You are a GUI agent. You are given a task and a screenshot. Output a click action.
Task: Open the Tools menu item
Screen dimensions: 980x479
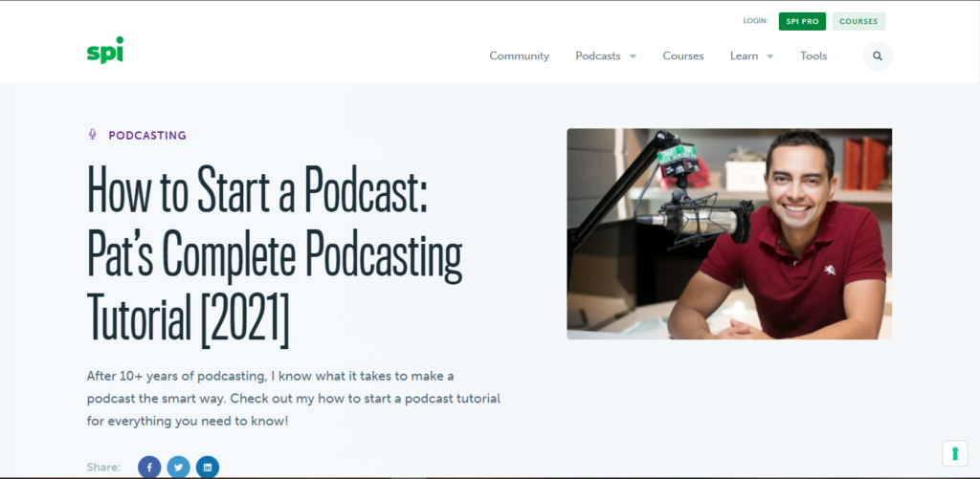tap(813, 56)
